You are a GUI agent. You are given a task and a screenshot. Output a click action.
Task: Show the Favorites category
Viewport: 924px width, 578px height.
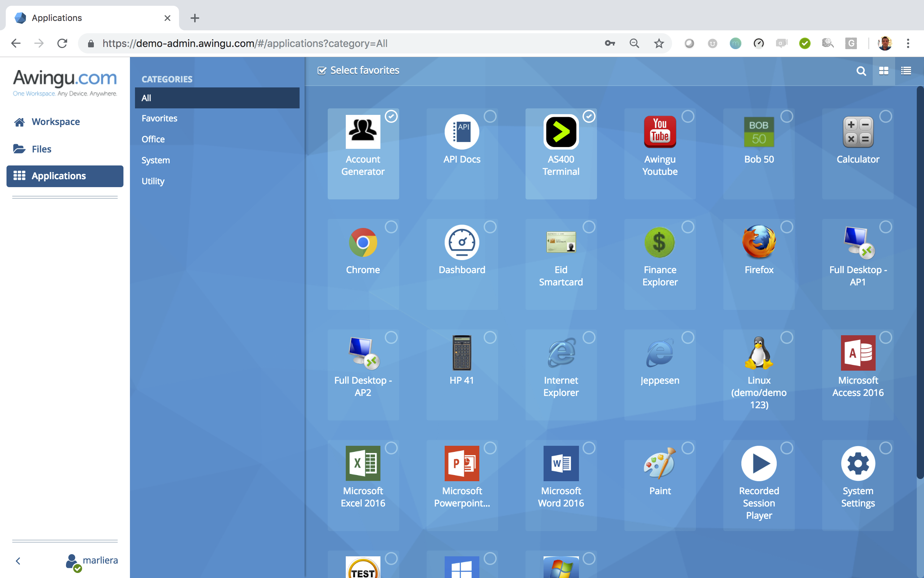[217, 118]
